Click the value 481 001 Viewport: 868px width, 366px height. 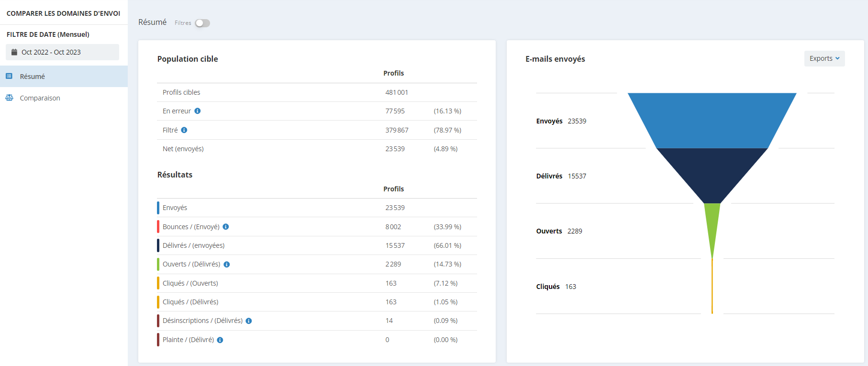pos(397,92)
